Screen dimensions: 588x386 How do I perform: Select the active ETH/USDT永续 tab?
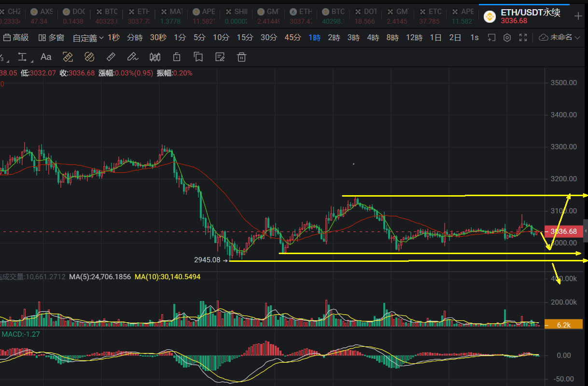[524, 16]
